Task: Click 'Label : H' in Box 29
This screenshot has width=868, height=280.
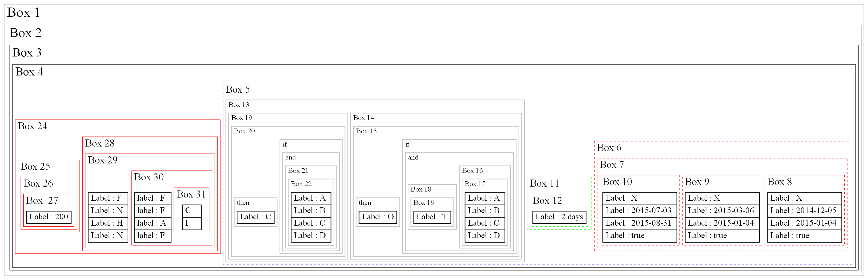Action: point(108,223)
